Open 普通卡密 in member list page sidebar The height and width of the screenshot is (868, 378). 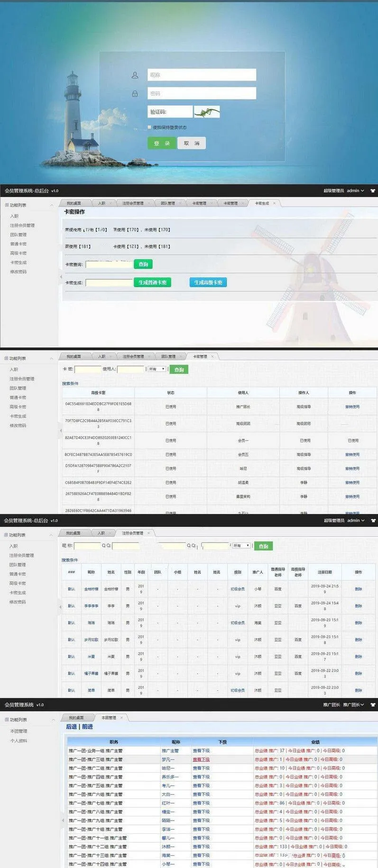pyautogui.click(x=18, y=574)
